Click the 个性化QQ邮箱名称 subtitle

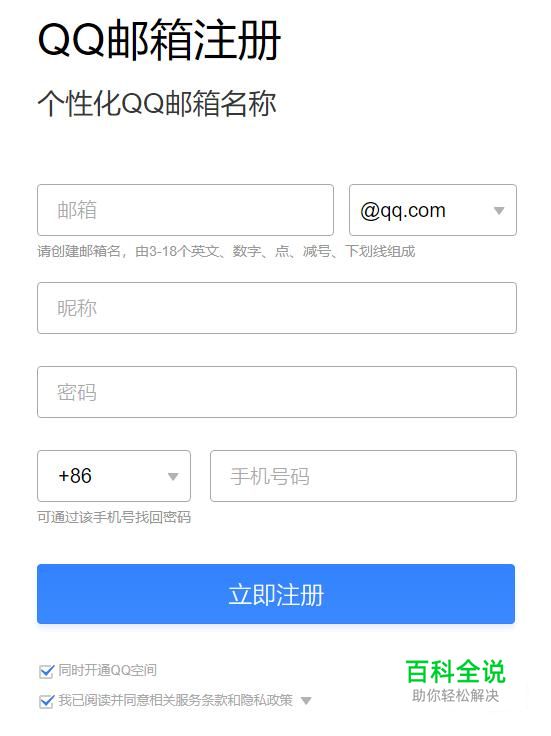[157, 103]
